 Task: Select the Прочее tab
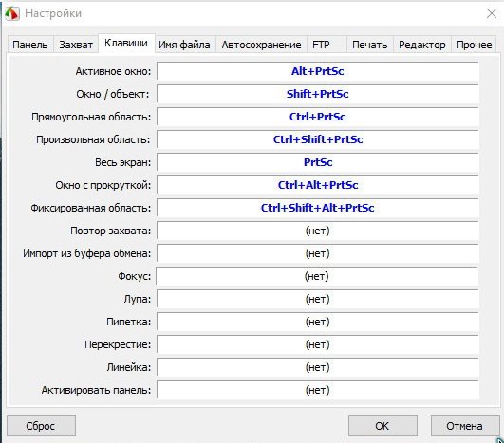[475, 45]
